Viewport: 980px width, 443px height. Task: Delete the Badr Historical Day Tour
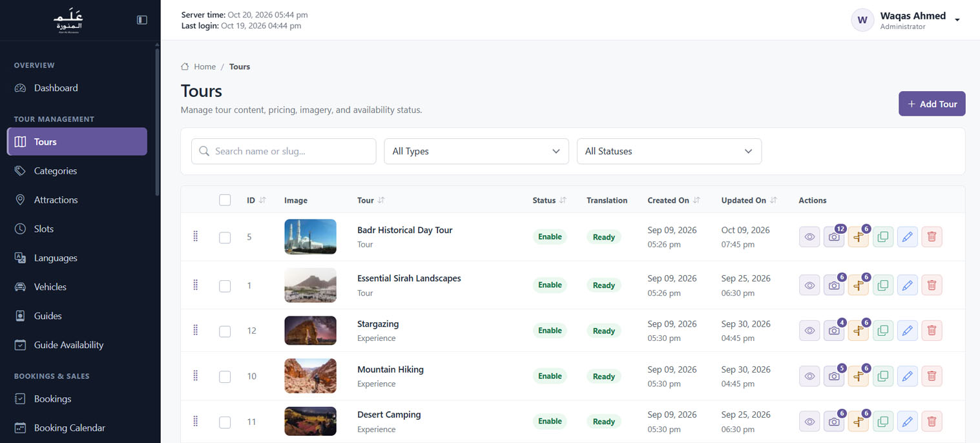pyautogui.click(x=932, y=237)
